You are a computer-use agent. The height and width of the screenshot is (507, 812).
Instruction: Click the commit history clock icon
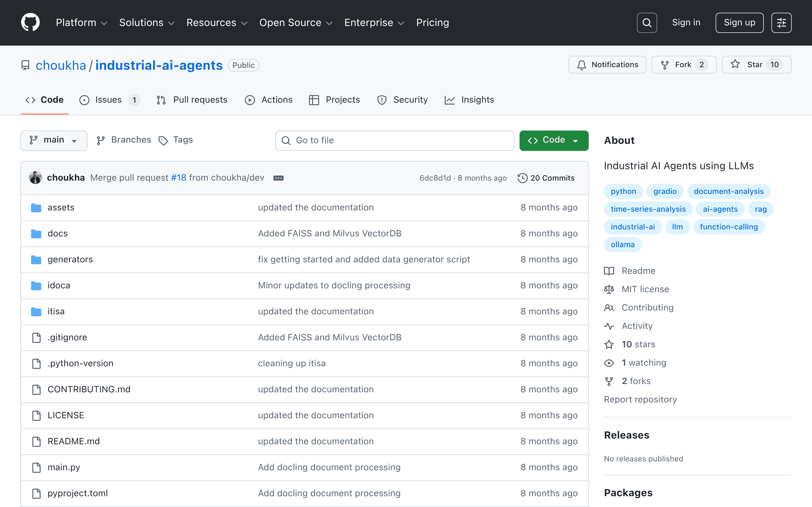522,178
